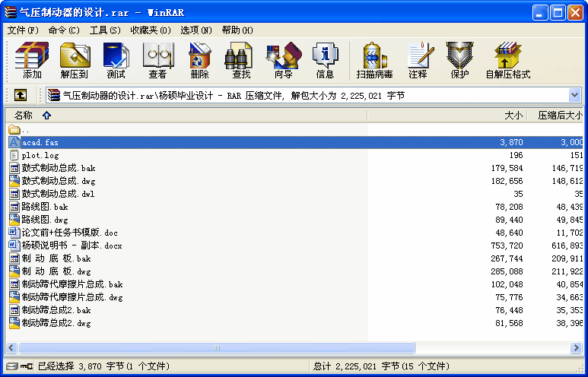
Task: Open the 文件(F) menu
Action: 23,30
